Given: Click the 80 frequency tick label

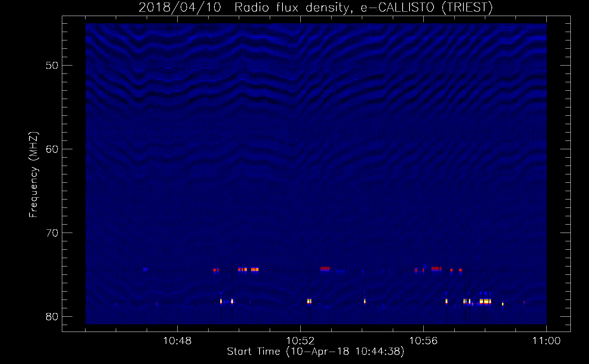Looking at the screenshot, I should tap(52, 317).
